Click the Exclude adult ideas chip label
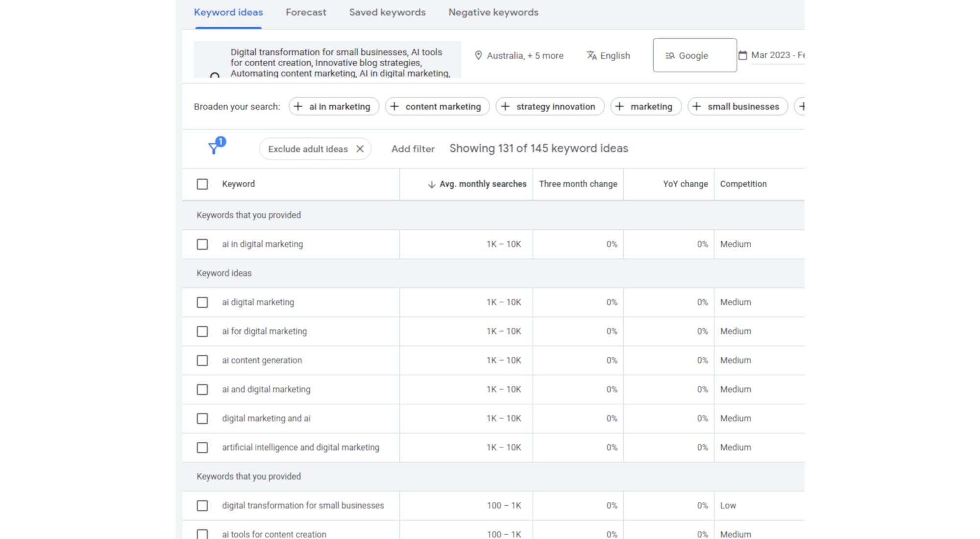Viewport: 980px width, 539px height. click(x=308, y=149)
